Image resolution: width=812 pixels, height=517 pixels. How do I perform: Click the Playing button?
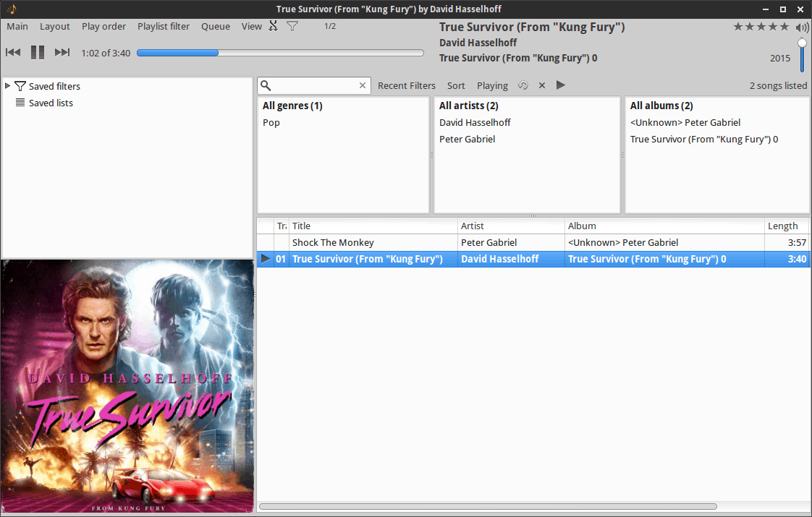492,86
